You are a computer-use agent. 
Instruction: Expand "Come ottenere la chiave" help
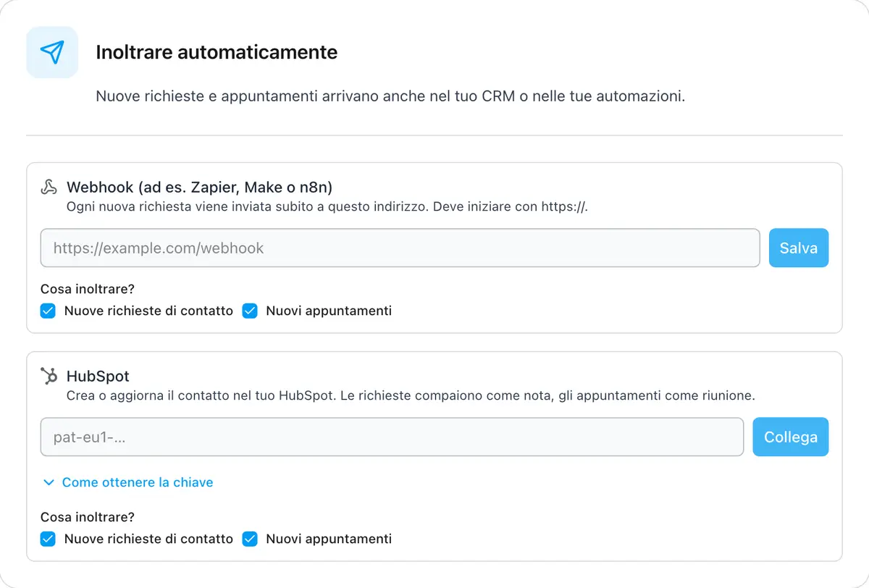point(127,482)
